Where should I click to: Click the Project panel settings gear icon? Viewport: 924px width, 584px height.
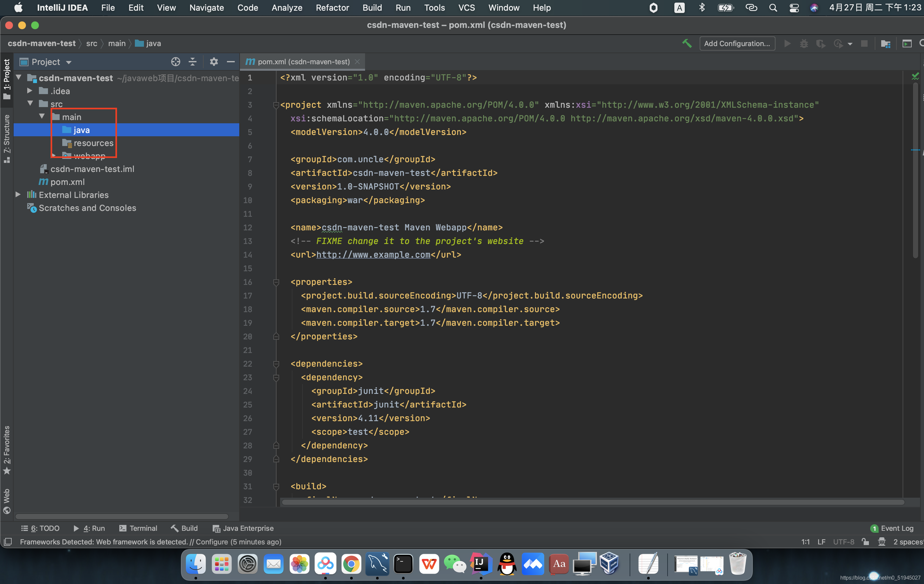coord(214,62)
